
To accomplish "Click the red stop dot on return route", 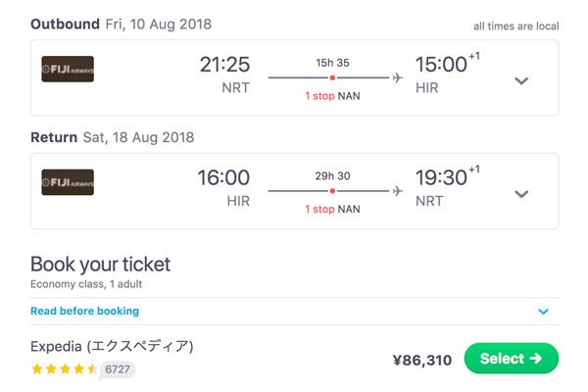I will tap(332, 191).
